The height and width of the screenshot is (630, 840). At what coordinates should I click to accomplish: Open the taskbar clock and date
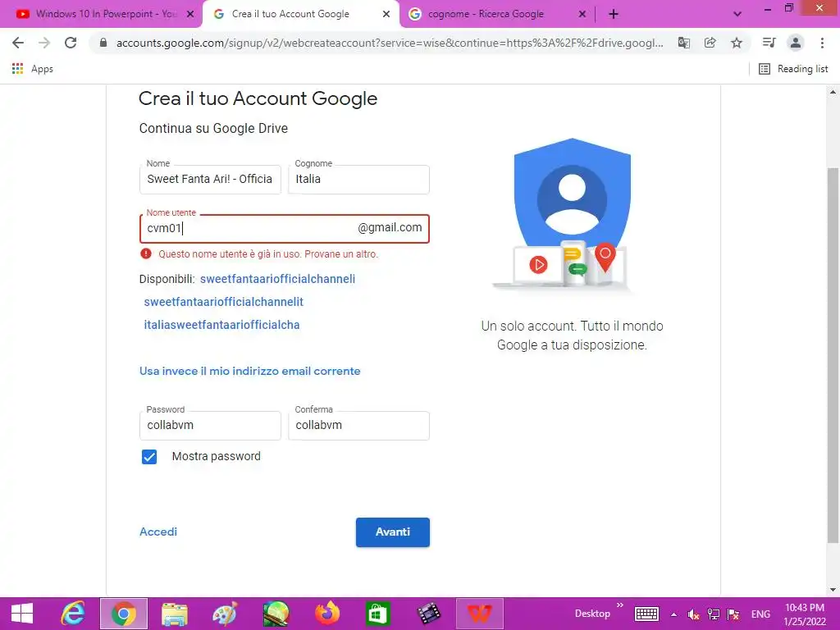[805, 614]
